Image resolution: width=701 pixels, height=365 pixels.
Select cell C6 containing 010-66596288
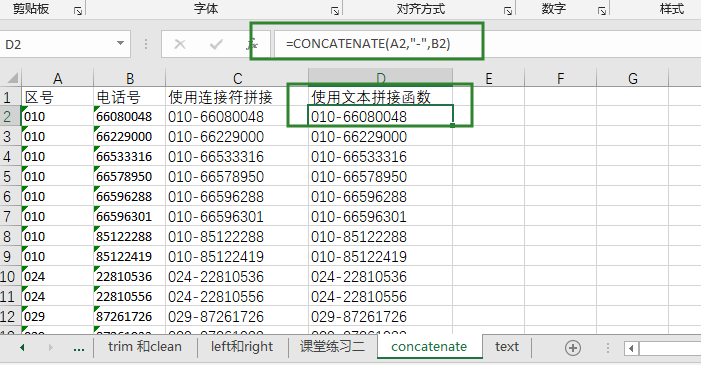237,196
